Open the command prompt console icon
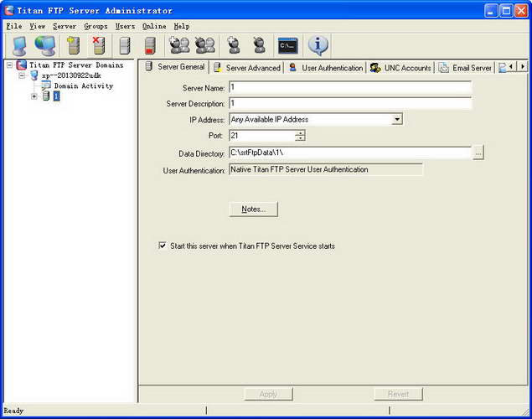This screenshot has height=419, width=532. 288,45
